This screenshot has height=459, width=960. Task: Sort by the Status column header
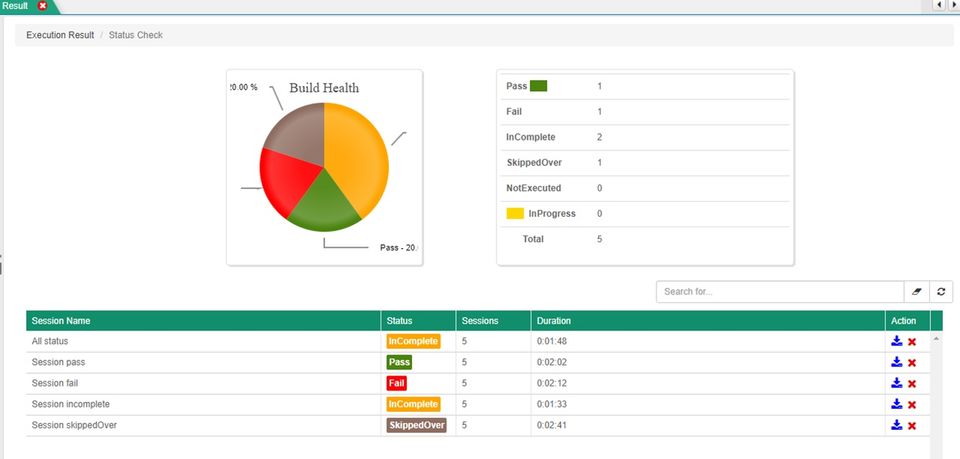(x=399, y=321)
